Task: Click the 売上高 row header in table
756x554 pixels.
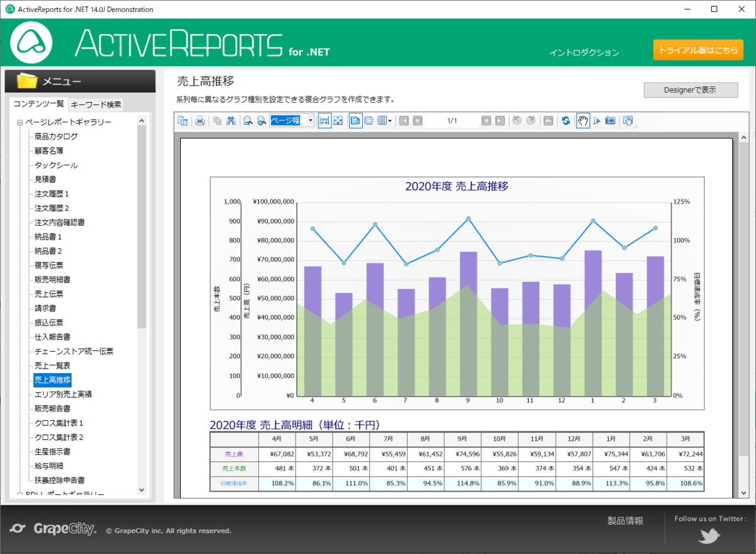Action: click(x=234, y=454)
